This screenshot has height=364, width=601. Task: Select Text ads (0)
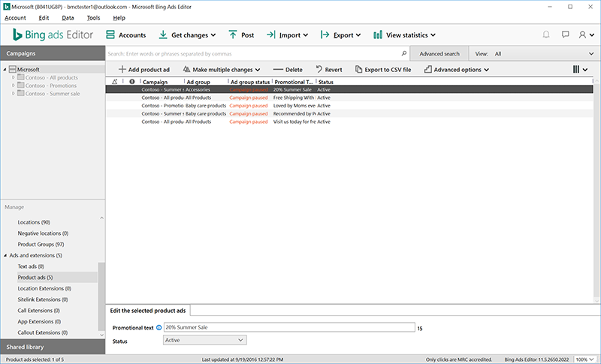tap(31, 266)
